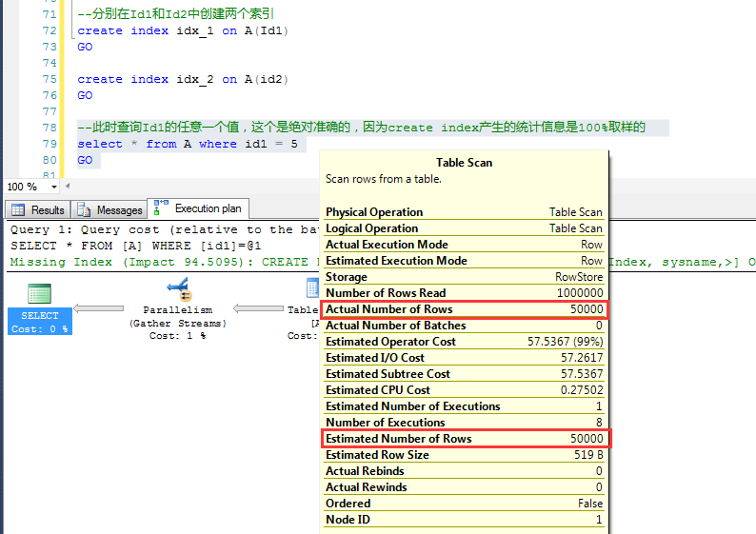Click the comment on line 78
The width and height of the screenshot is (756, 534).
pyautogui.click(x=361, y=128)
